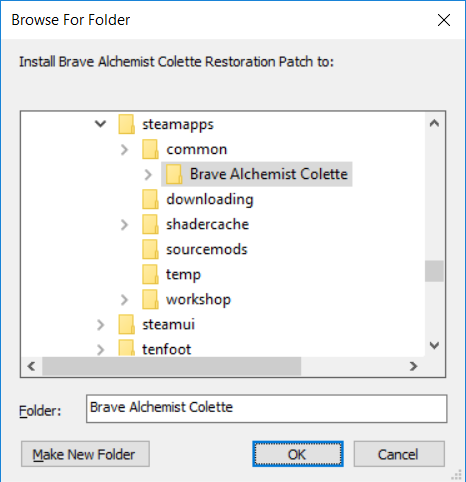Collapse the steamapps tree node
Image resolution: width=466 pixels, height=482 pixels.
click(x=100, y=124)
